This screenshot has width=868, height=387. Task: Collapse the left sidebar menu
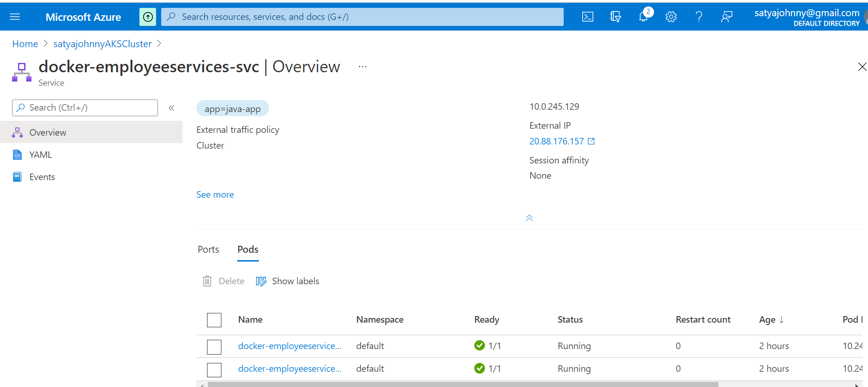tap(171, 108)
